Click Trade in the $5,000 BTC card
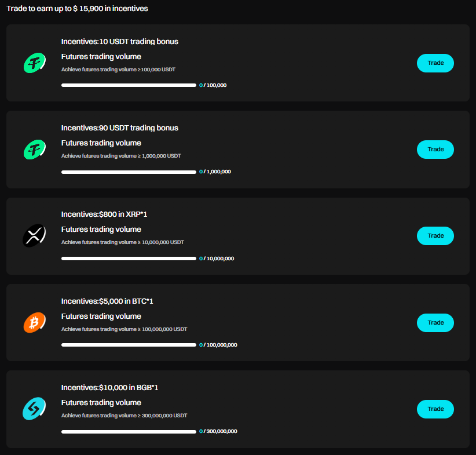 coord(435,323)
